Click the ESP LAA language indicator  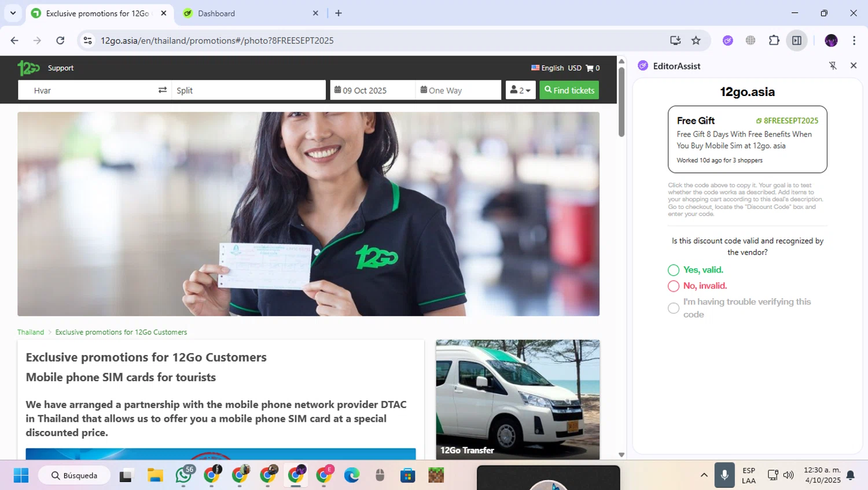point(749,476)
